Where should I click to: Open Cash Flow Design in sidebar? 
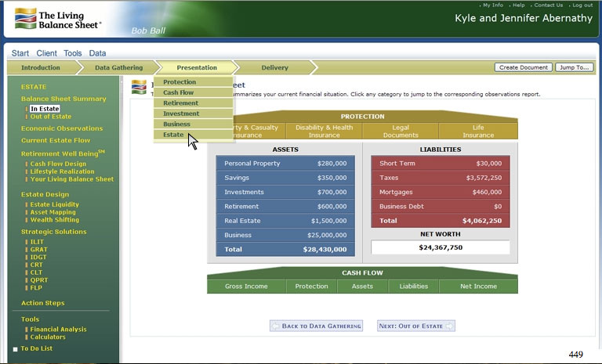click(x=58, y=164)
